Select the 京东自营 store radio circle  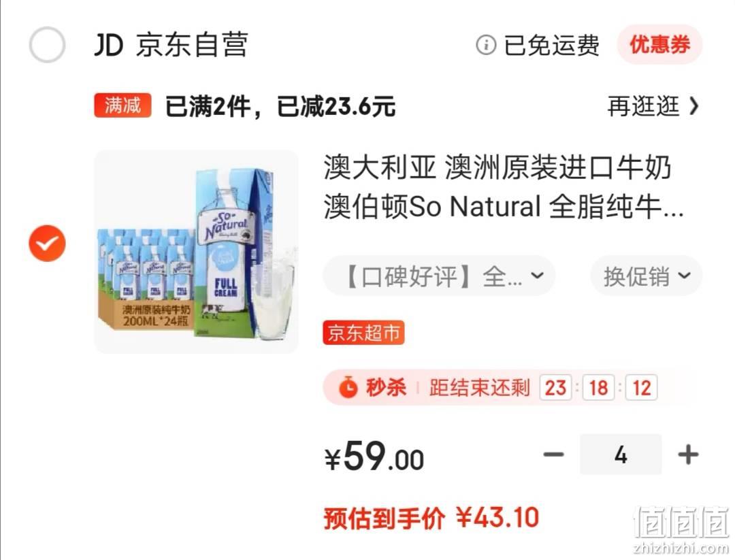click(47, 45)
